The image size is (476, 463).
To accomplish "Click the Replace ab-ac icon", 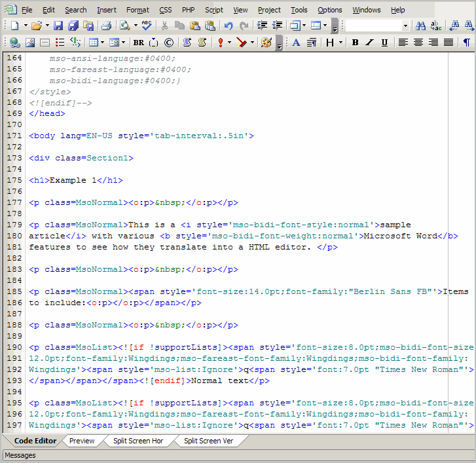I will pyautogui.click(x=435, y=26).
